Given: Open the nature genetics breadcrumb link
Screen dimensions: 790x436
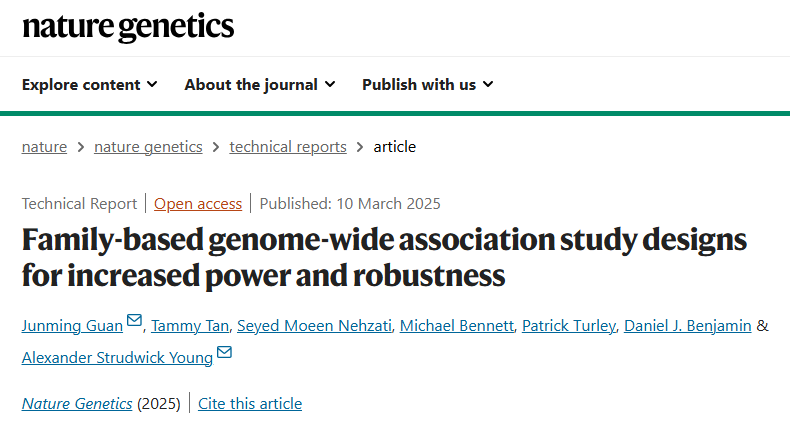Looking at the screenshot, I should coord(148,147).
